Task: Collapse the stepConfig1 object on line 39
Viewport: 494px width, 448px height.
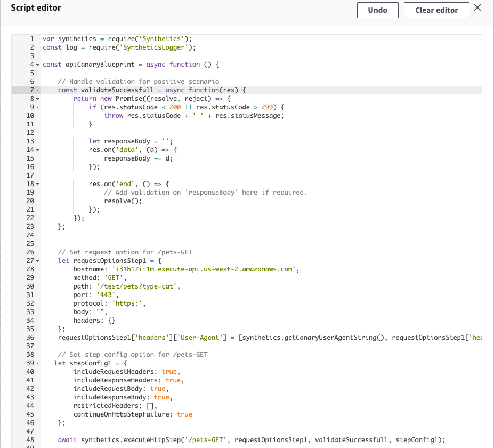Action: click(x=37, y=363)
